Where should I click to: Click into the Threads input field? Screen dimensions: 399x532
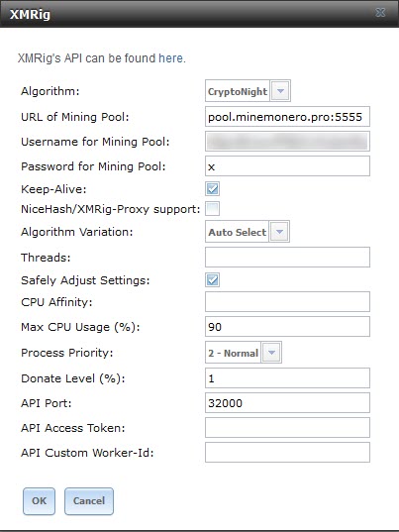(x=287, y=257)
